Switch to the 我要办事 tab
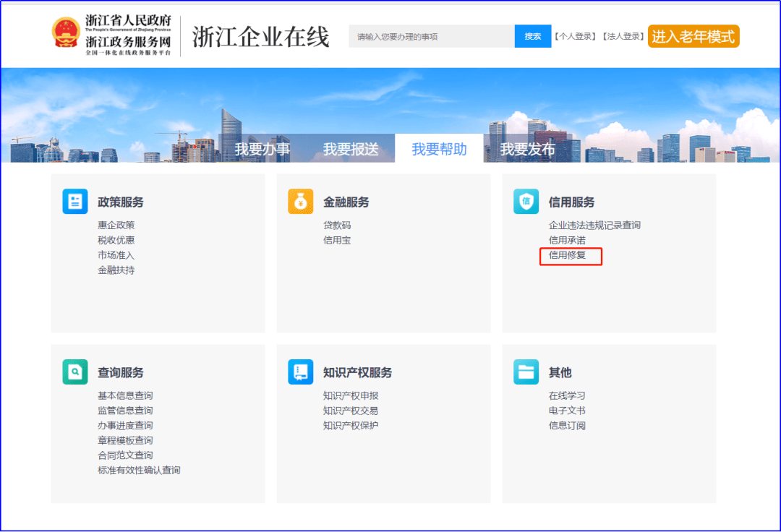781x532 pixels. coord(263,149)
